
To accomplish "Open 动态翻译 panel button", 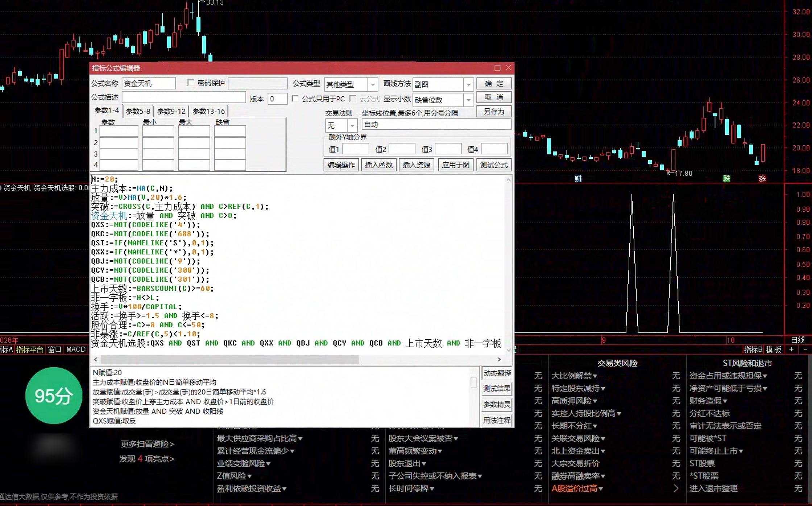I will pos(497,373).
